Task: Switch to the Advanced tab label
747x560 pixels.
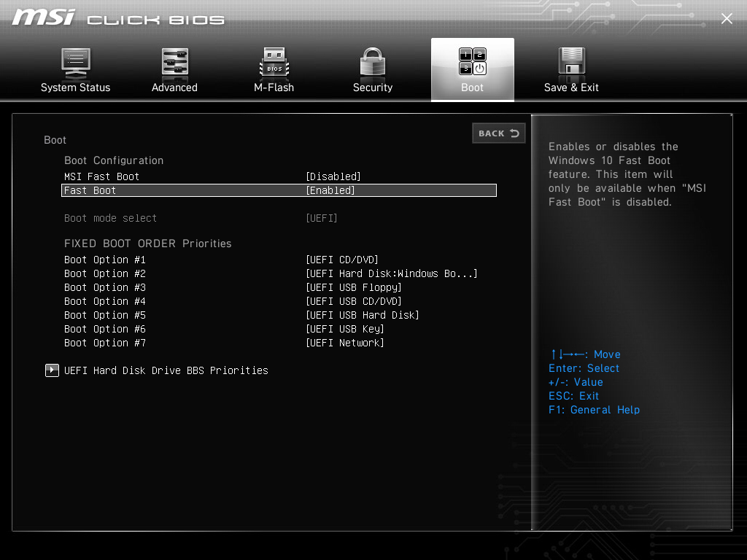Action: 174,87
